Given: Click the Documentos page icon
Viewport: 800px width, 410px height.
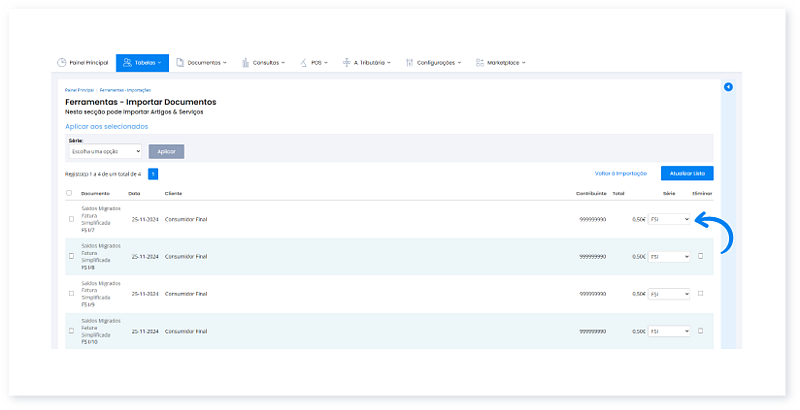Looking at the screenshot, I should coord(180,62).
